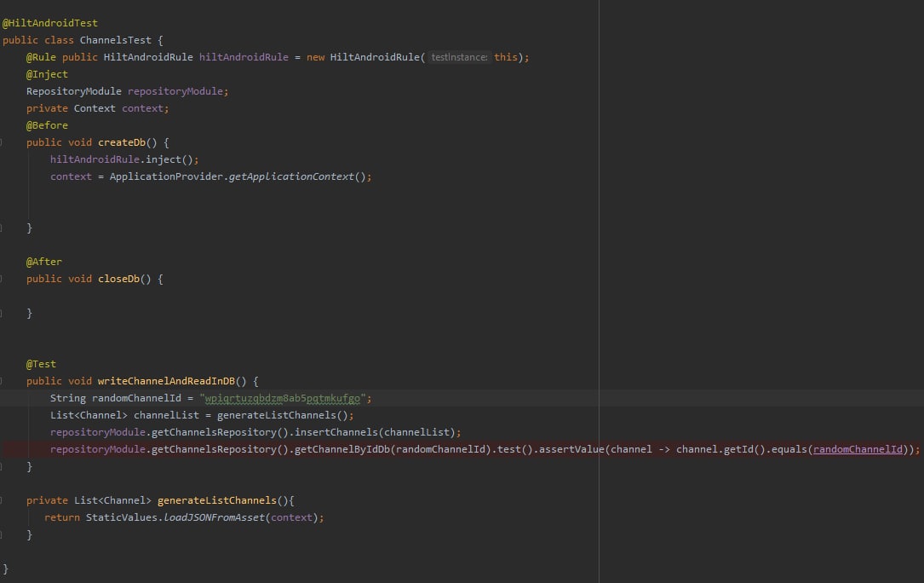
Task: Click the randomChannelId variable declaration
Action: [x=136, y=398]
